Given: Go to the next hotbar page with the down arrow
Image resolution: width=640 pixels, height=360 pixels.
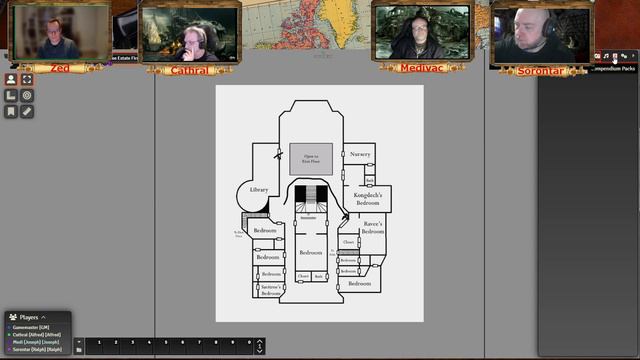Looking at the screenshot, I should [x=260, y=351].
